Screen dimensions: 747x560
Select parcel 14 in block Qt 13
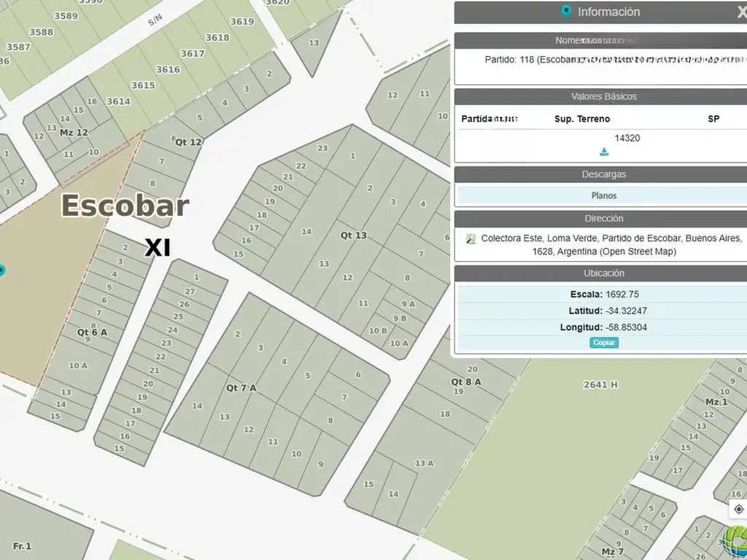[306, 232]
